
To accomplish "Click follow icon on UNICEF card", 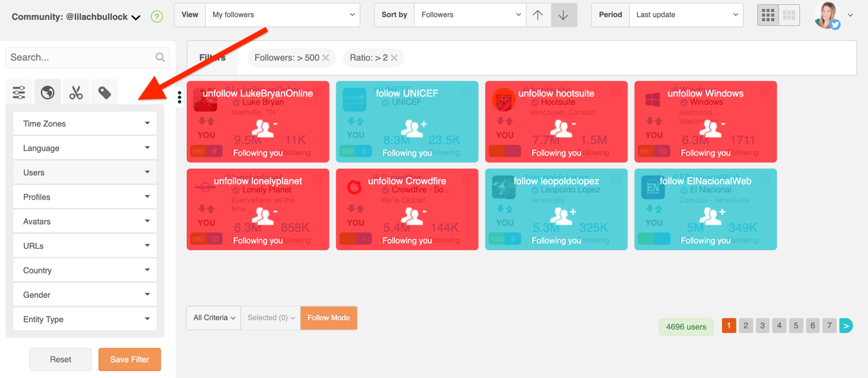I will pos(413,128).
